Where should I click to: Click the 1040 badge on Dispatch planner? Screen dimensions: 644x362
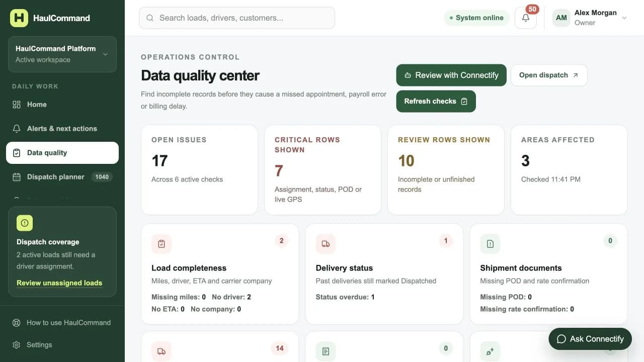102,177
